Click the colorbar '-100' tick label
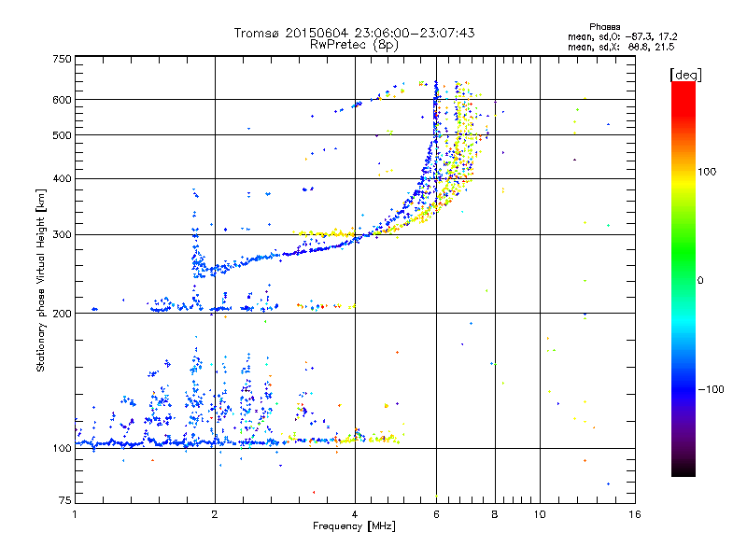 click(x=712, y=389)
